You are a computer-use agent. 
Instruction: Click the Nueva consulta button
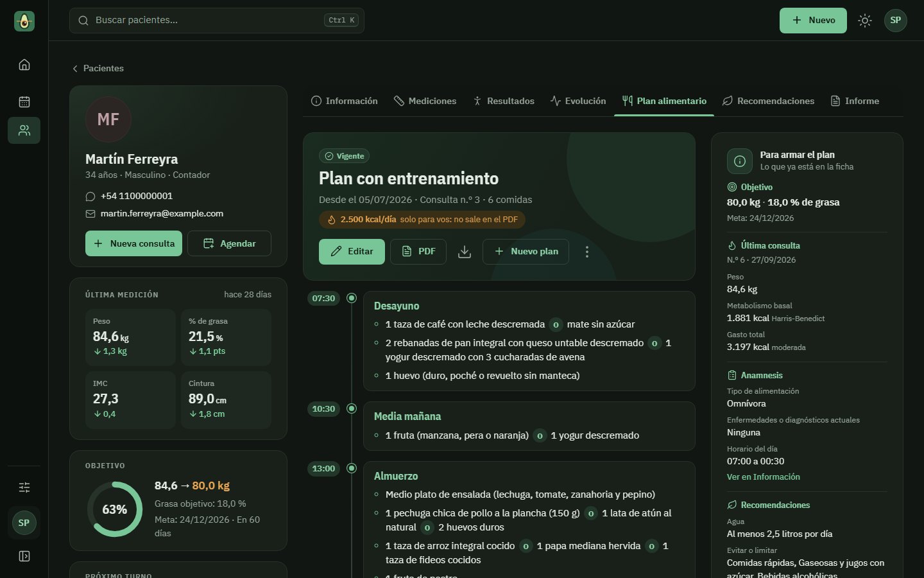134,243
